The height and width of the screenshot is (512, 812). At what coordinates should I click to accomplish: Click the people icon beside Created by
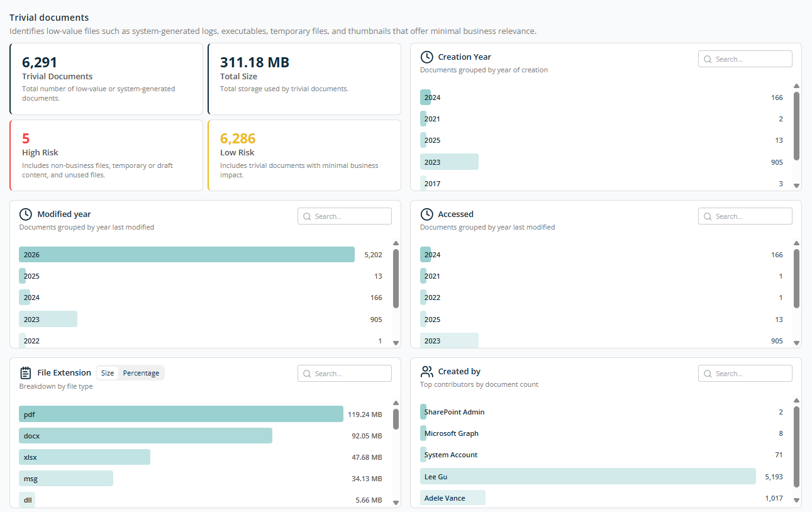(427, 371)
